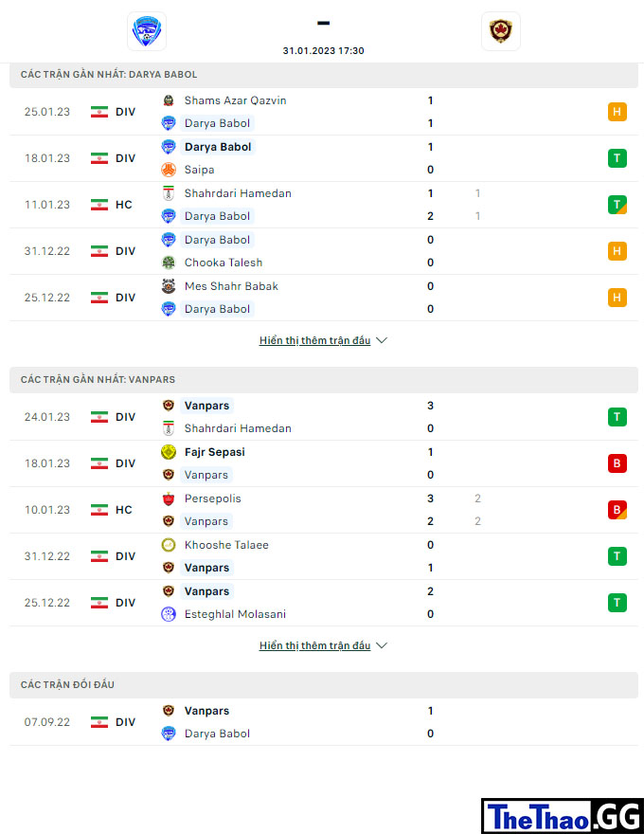Click the Shams Azar Qazvin team logo
The height and width of the screenshot is (834, 644).
point(169,100)
